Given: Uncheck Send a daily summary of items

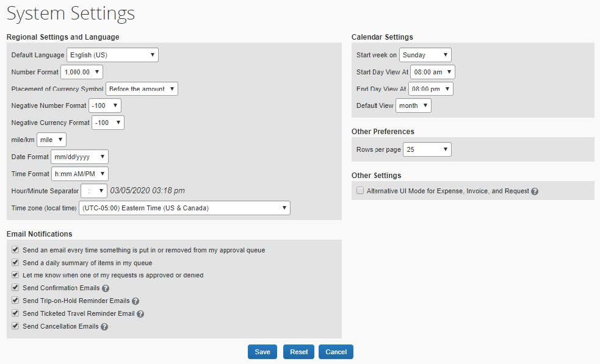Looking at the screenshot, I should 15,262.
